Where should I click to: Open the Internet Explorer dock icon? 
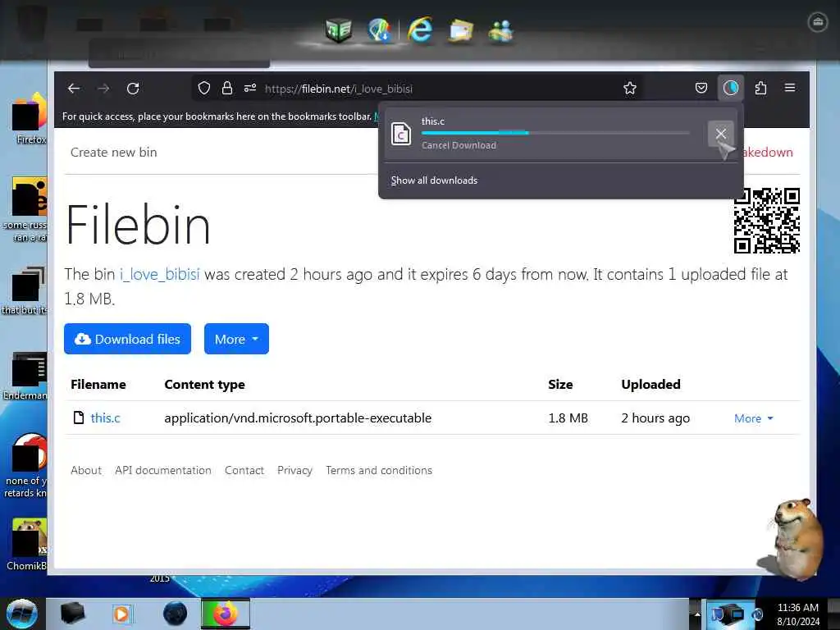point(421,29)
